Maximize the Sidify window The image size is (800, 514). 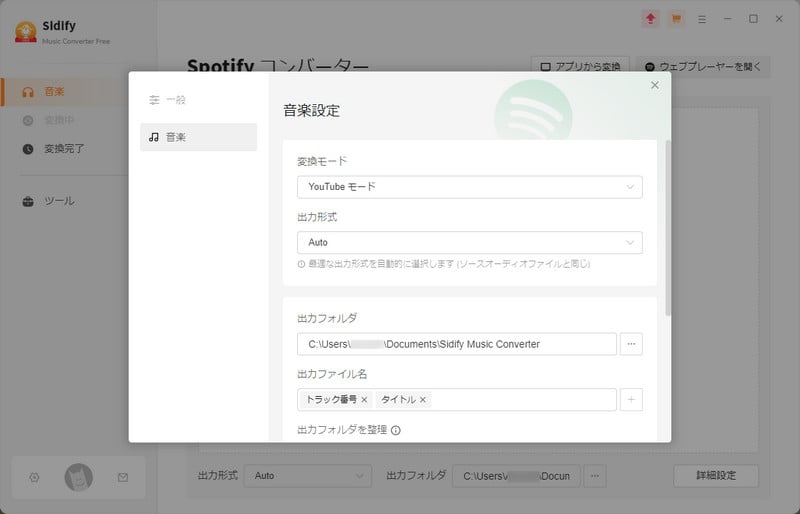pyautogui.click(x=753, y=19)
